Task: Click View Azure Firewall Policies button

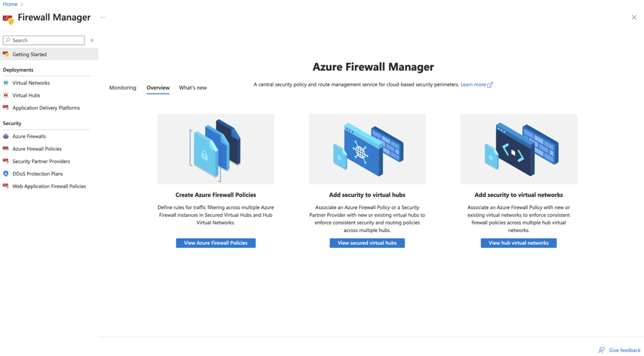Action: pos(216,243)
